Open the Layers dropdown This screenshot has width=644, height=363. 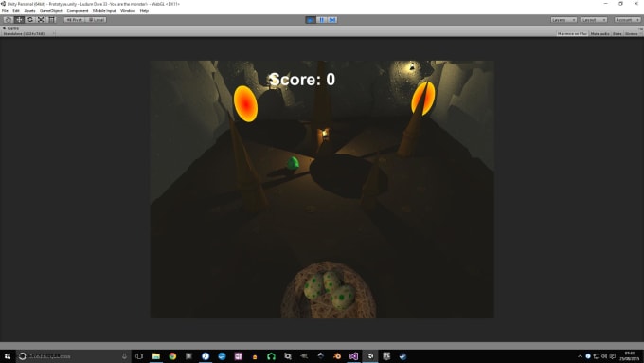coord(563,20)
